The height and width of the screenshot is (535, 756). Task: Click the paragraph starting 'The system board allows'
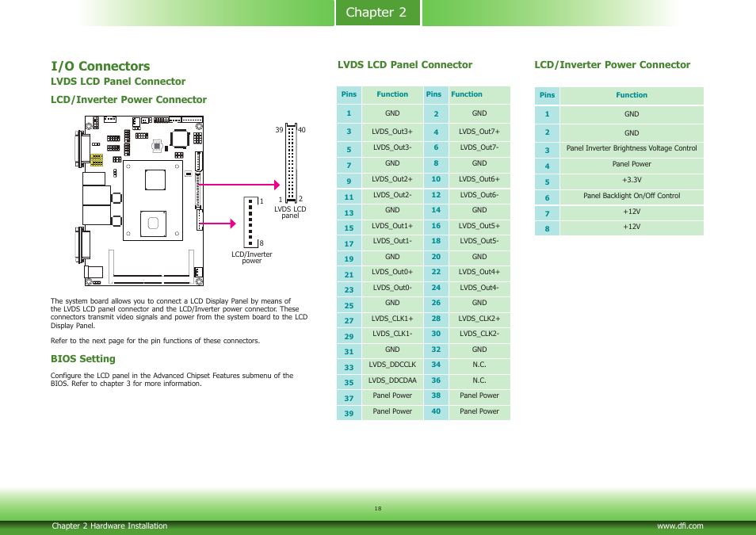pyautogui.click(x=179, y=313)
